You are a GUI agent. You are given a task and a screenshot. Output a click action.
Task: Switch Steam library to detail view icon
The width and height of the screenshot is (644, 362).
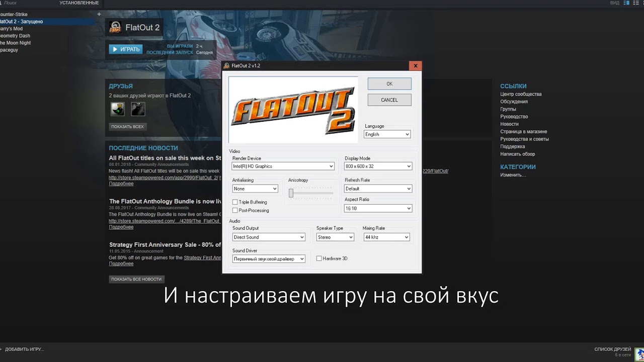tap(626, 3)
